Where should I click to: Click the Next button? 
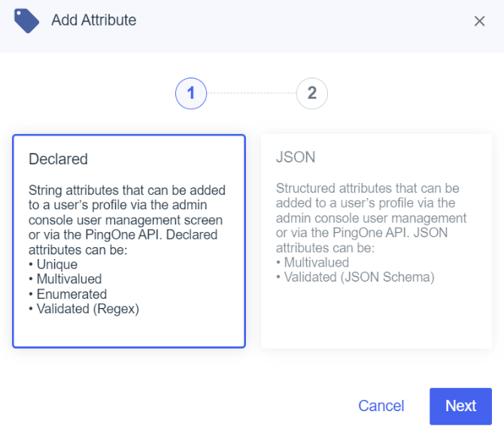point(460,406)
